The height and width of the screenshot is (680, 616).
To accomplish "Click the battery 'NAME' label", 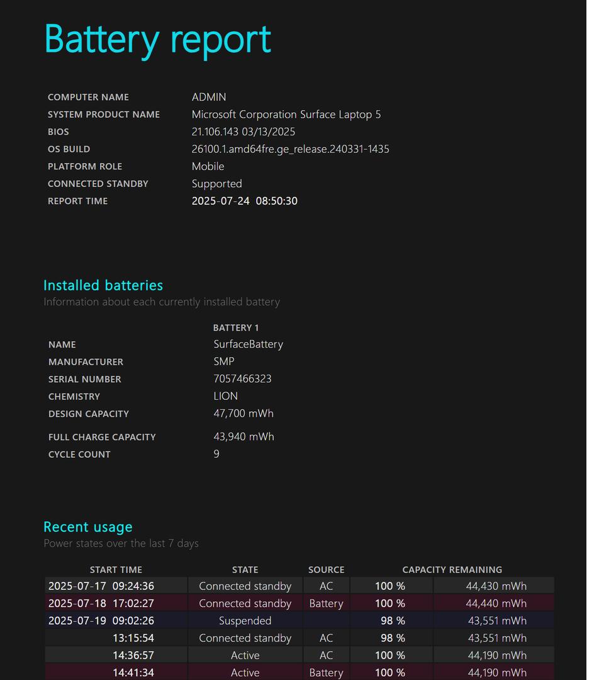I will pos(62,345).
